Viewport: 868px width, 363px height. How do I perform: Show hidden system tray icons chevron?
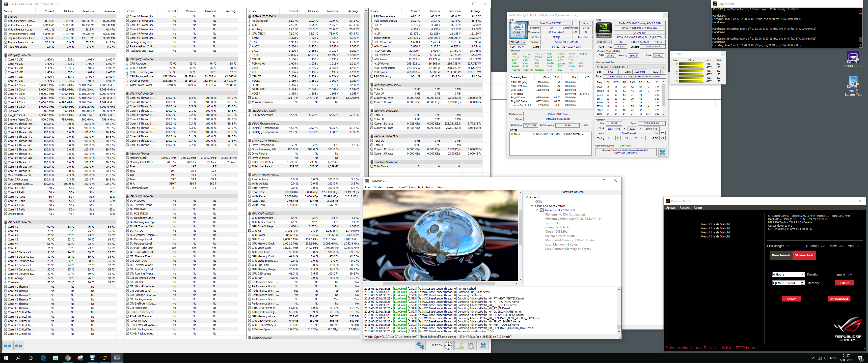pyautogui.click(x=814, y=358)
